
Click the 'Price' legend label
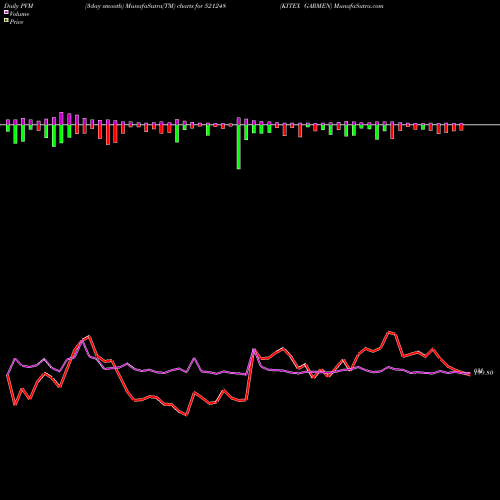[16, 22]
